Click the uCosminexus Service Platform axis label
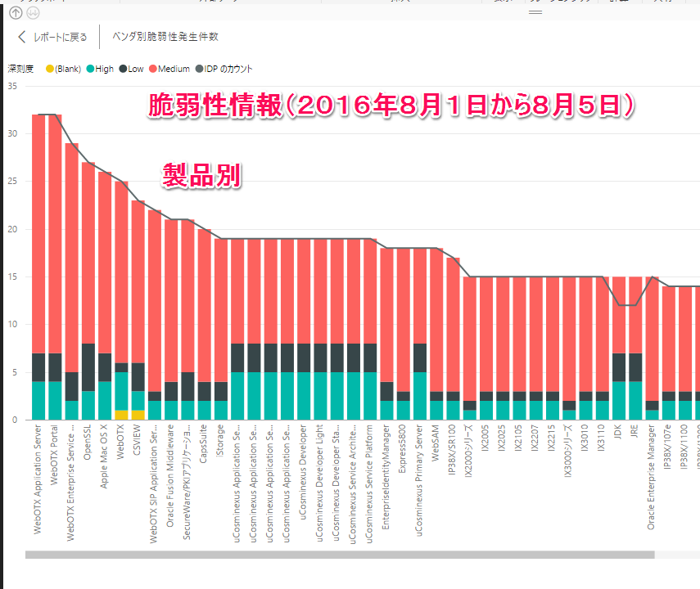The image size is (700, 589). tap(370, 483)
